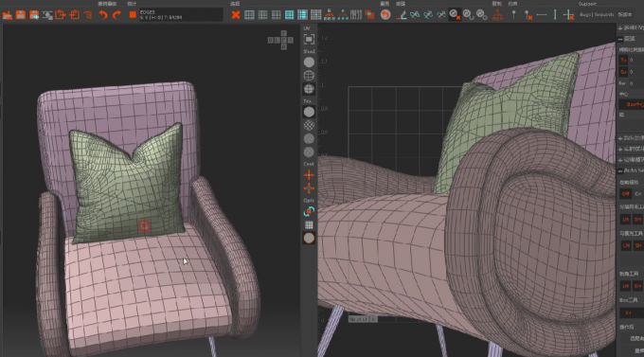Click the frame-view icon under UV label
Viewport: 644px width, 357px height.
(309, 39)
